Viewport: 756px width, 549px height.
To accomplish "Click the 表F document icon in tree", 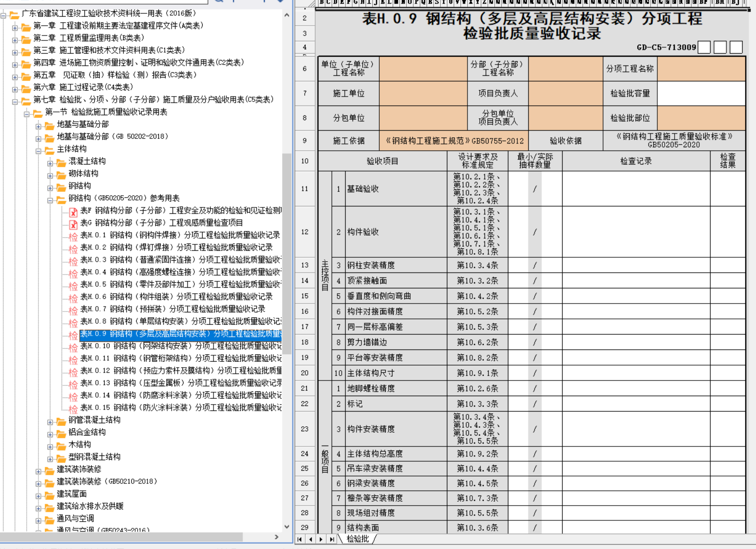I will coord(73,212).
